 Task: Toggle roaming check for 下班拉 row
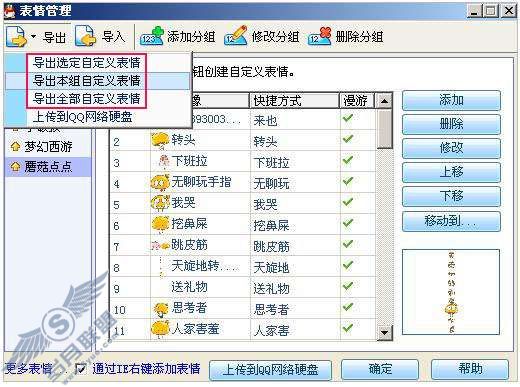tap(348, 160)
